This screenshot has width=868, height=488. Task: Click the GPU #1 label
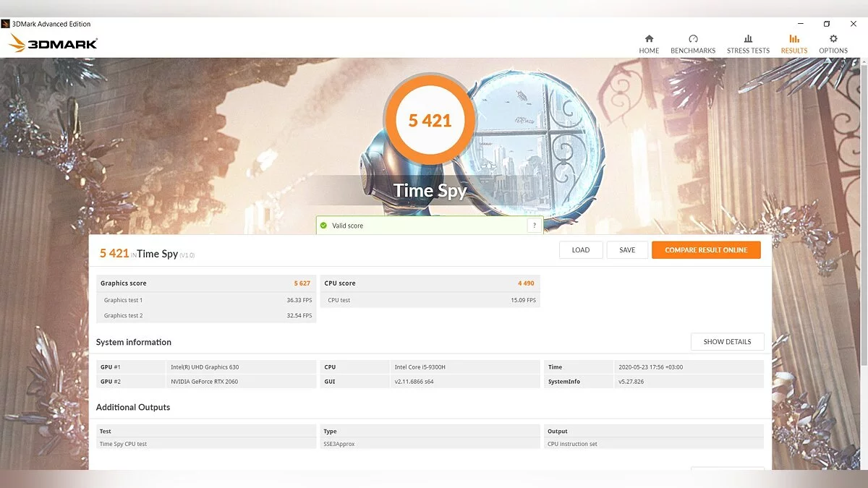tap(111, 367)
